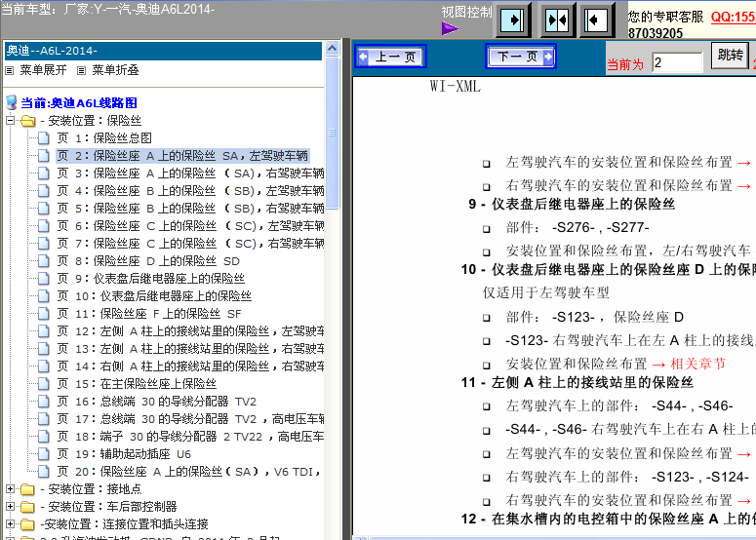Image resolution: width=756 pixels, height=540 pixels.
Task: Open 当前:奥迪A6L线路图 root link
Action: click(x=79, y=103)
